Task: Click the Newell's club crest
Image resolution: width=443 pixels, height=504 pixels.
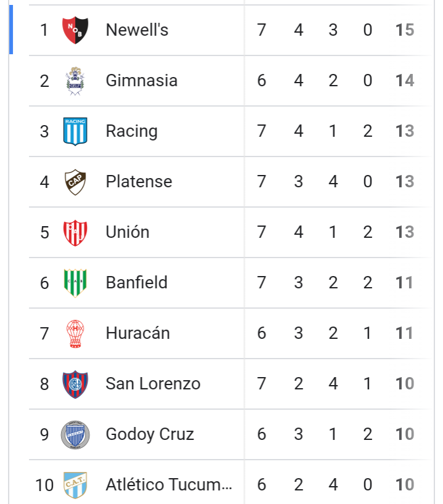Action: 75,30
